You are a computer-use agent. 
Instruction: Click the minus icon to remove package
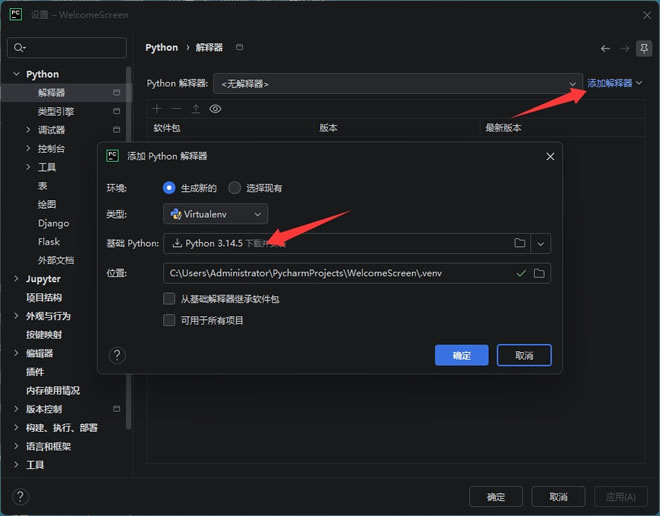(x=176, y=109)
